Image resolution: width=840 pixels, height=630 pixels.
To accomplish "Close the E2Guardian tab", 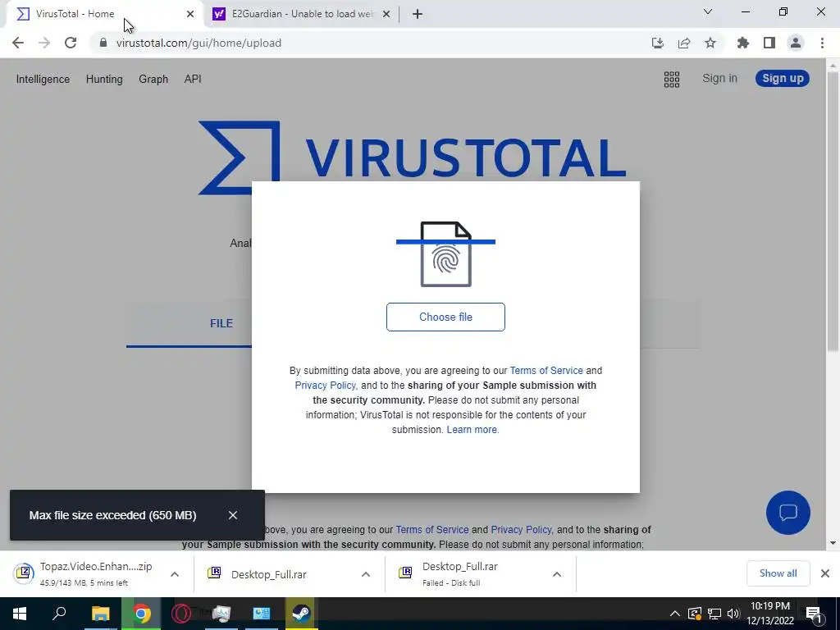I will (386, 14).
